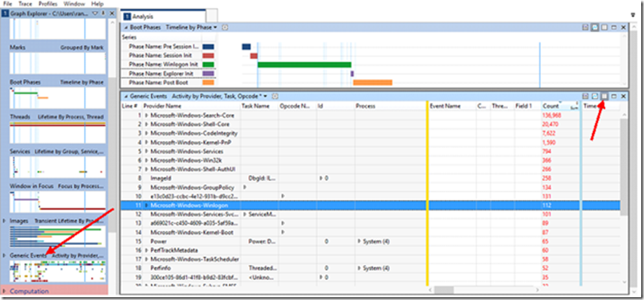This screenshot has width=644, height=300.
Task: Open the Analysis tab list dropdown
Action: pos(633,15)
